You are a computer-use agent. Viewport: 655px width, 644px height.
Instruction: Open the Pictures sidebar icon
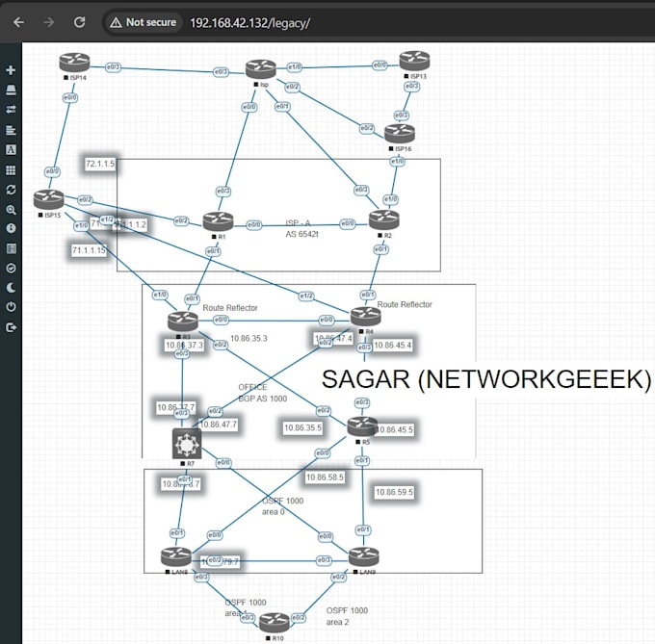coord(11,150)
